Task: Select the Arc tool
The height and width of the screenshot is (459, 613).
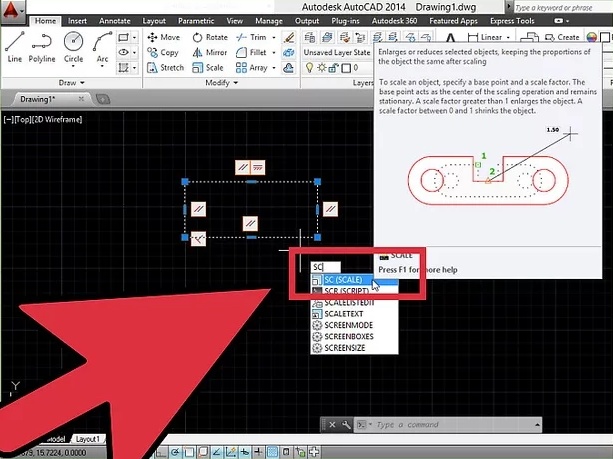Action: coord(102,47)
